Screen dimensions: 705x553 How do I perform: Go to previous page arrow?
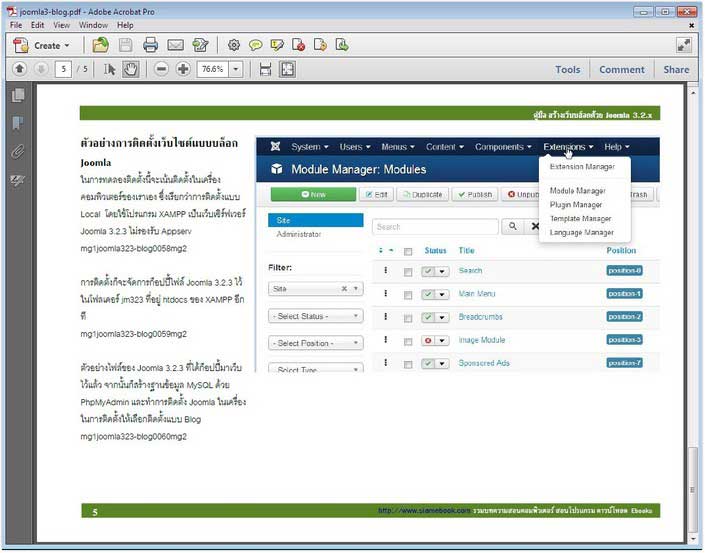[x=19, y=69]
